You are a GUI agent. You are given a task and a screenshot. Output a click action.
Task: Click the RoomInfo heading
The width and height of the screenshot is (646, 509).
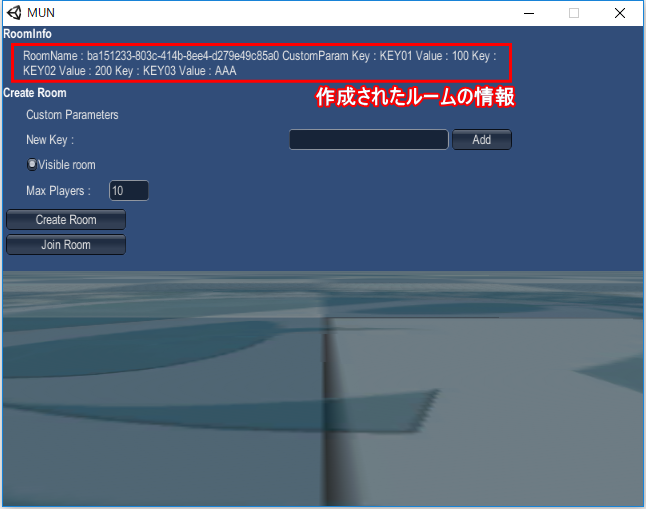(27, 34)
